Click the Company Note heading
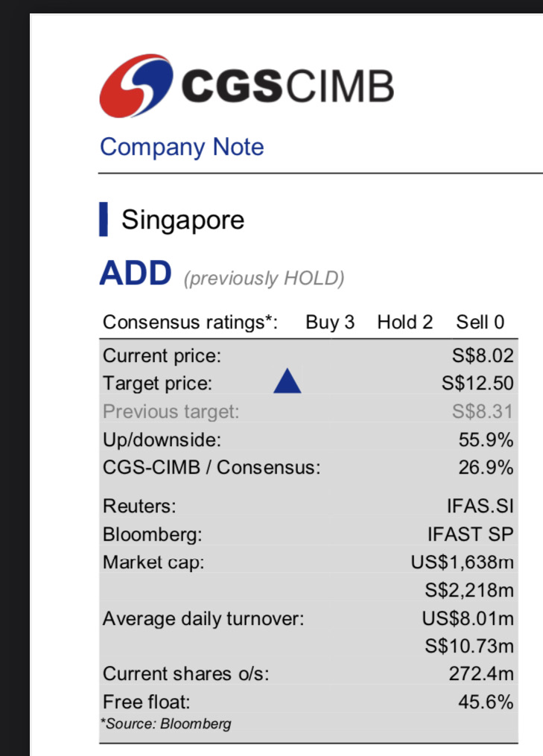This screenshot has width=543, height=756. tap(182, 147)
